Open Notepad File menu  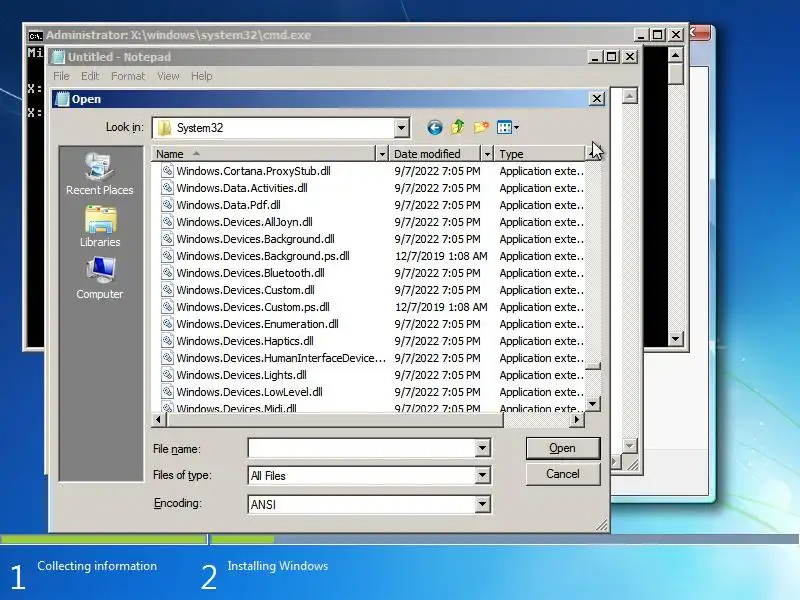tap(61, 76)
